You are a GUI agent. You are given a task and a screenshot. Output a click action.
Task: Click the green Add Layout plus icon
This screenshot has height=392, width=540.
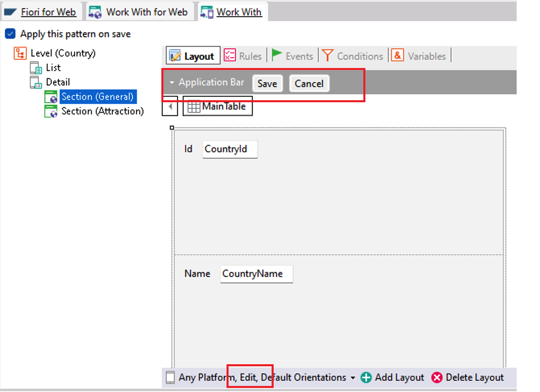366,378
